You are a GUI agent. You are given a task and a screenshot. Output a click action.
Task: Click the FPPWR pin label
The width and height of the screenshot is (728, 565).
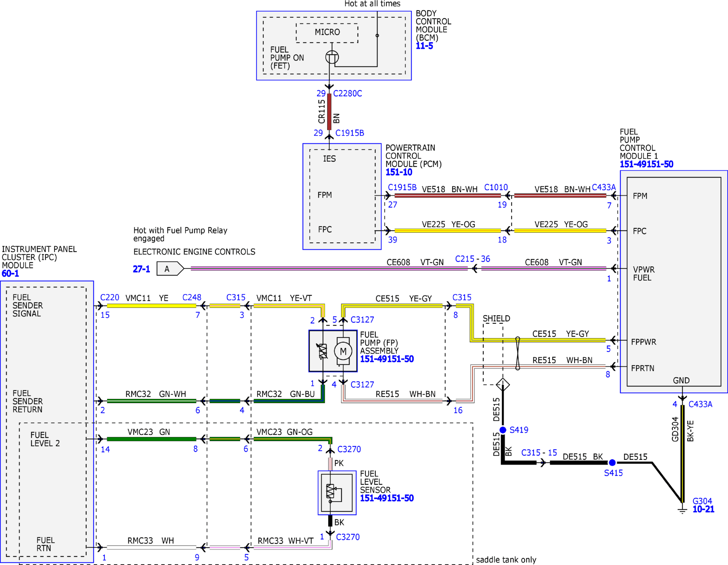pos(644,342)
